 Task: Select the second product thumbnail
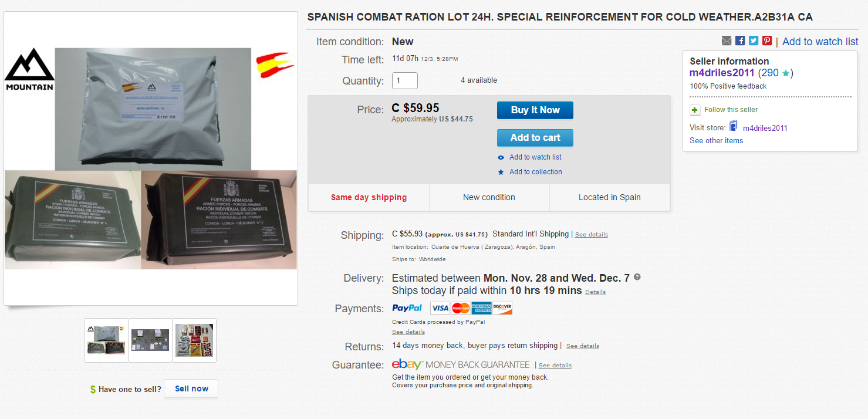pos(150,340)
